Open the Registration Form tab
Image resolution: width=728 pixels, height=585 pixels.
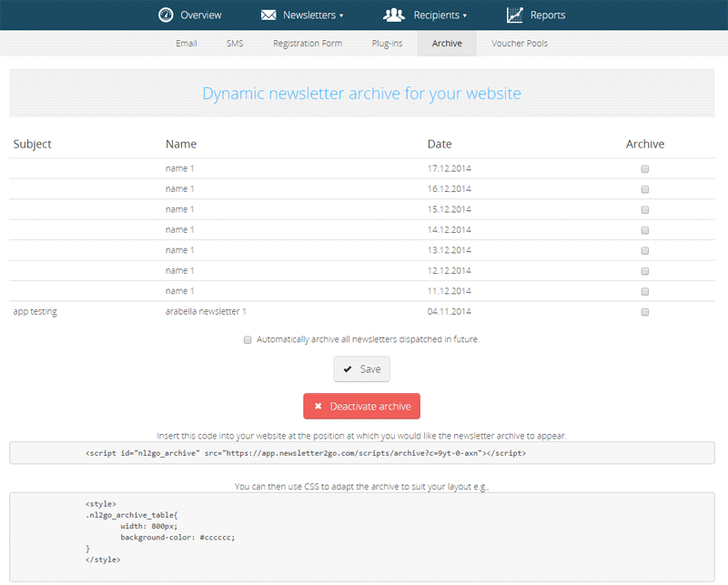pyautogui.click(x=308, y=43)
